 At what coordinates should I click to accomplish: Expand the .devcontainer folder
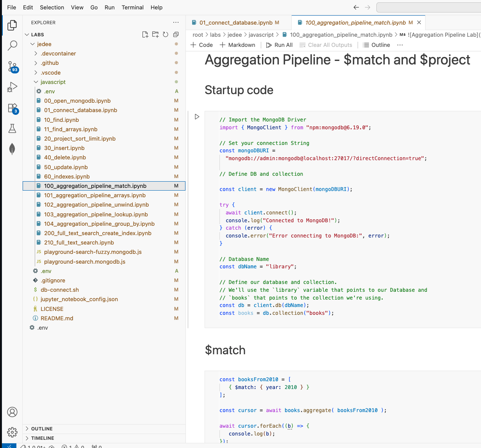coord(58,54)
